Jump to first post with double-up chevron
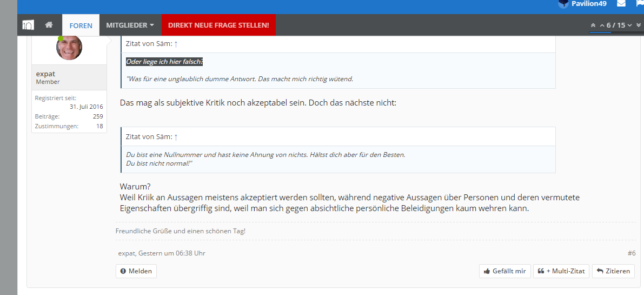This screenshot has height=295, width=644. pyautogui.click(x=593, y=25)
